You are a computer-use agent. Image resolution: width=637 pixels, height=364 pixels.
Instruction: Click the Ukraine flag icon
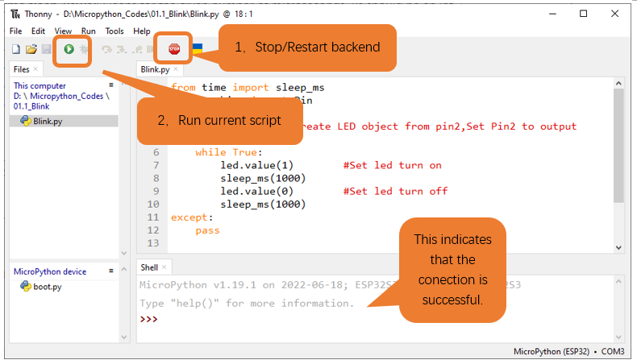pyautogui.click(x=198, y=49)
